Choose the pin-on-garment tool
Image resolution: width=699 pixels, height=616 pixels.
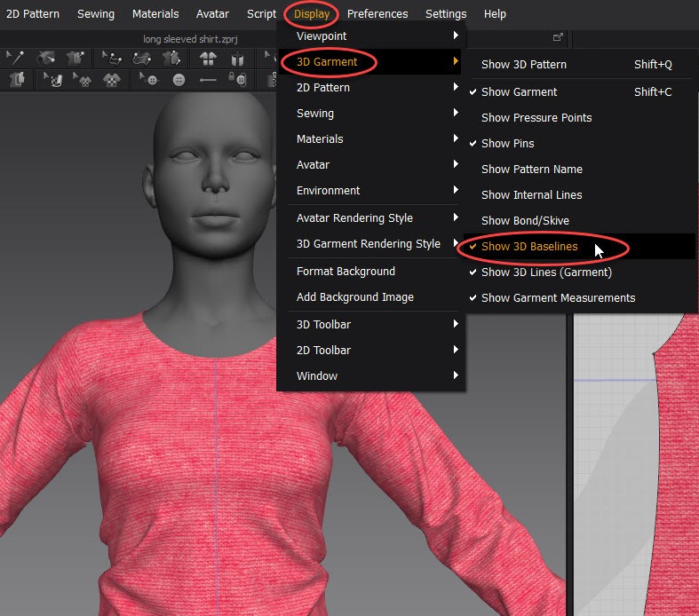[75, 58]
